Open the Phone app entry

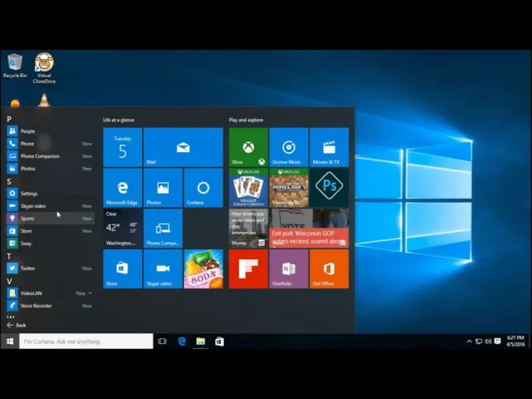[x=50, y=144]
